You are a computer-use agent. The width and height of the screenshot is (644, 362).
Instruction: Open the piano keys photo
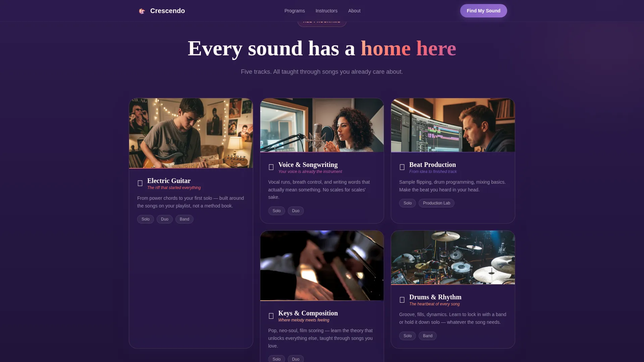pyautogui.click(x=322, y=265)
